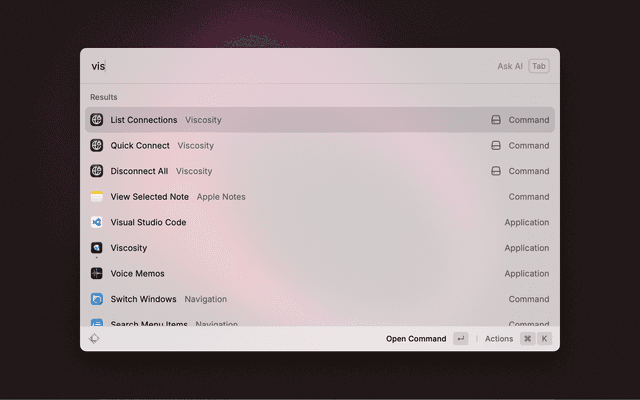Click the Apple Notes icon
Viewport: 640px width, 400px height.
[x=97, y=197]
